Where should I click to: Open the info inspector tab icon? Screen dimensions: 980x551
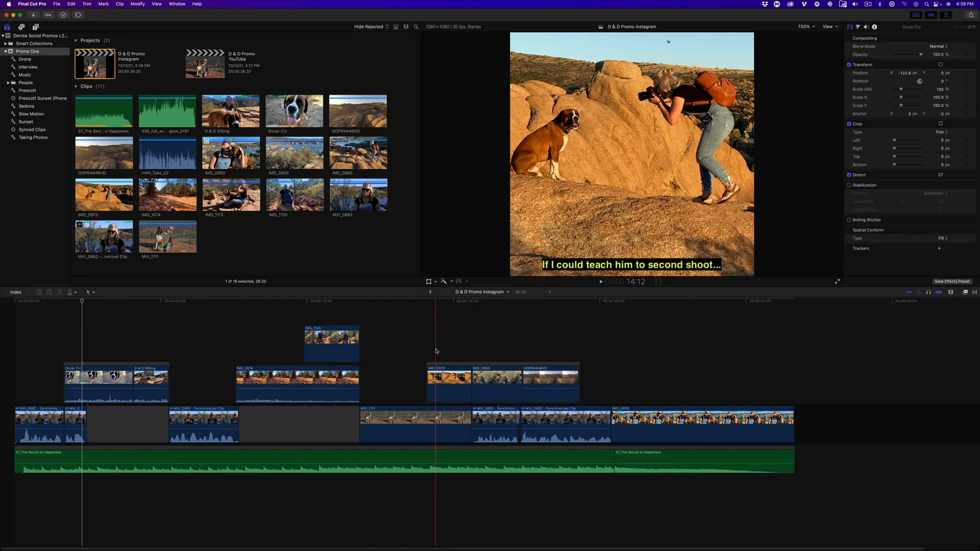(874, 27)
